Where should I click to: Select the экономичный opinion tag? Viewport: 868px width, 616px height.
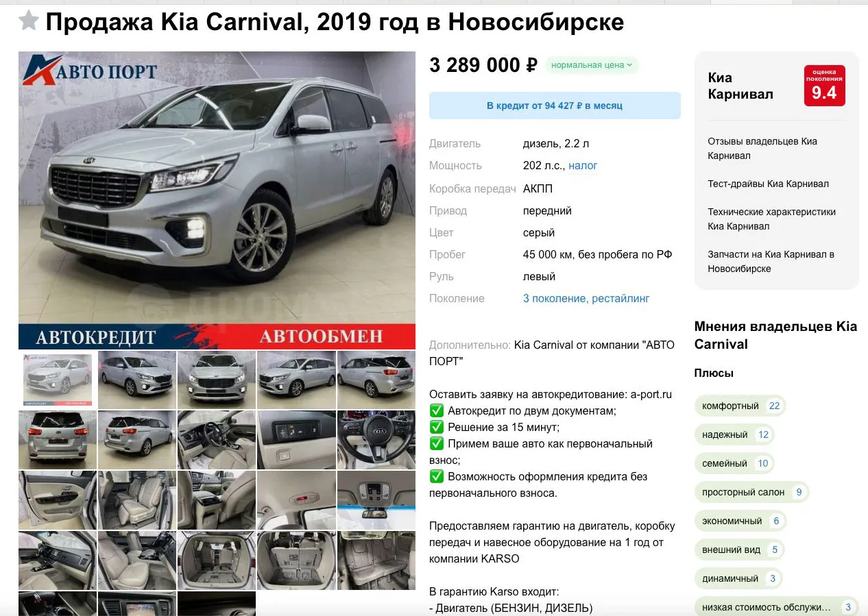coord(740,521)
